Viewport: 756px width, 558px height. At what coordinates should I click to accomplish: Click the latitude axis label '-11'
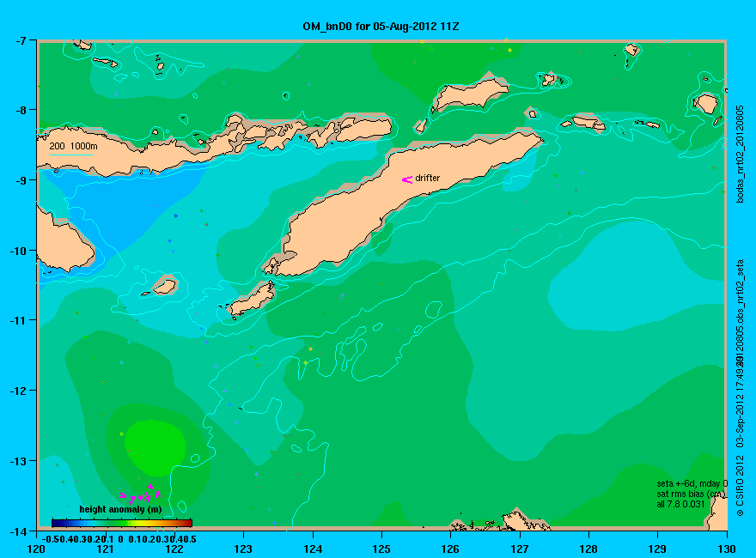18,320
